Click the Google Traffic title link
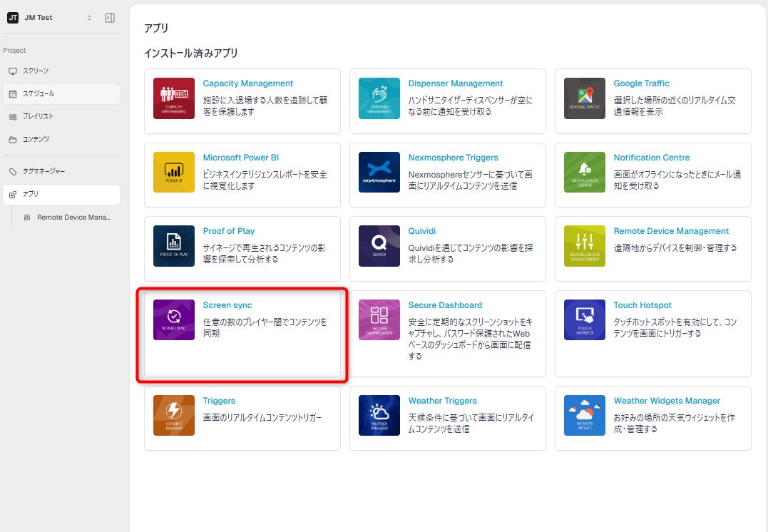 [x=641, y=83]
